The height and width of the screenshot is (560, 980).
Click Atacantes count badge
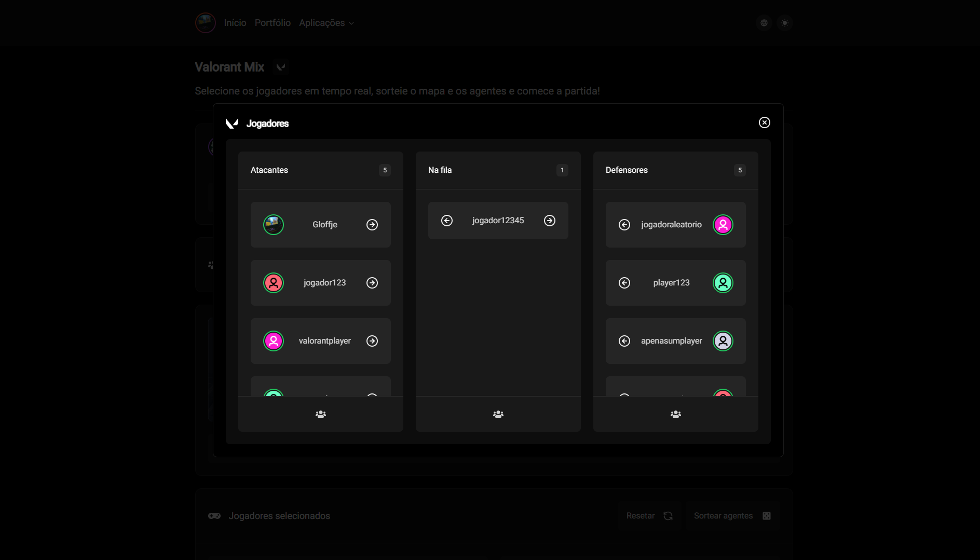click(385, 170)
